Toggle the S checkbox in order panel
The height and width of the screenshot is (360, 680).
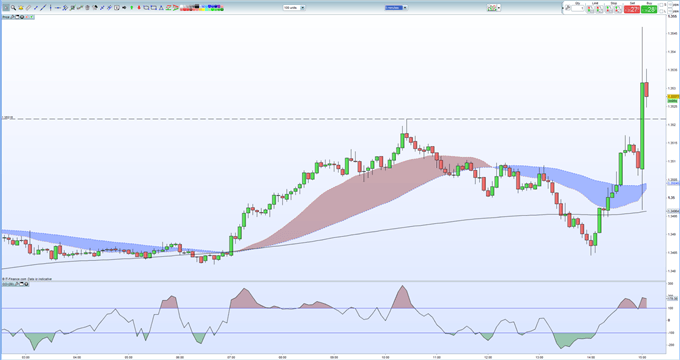661,5
